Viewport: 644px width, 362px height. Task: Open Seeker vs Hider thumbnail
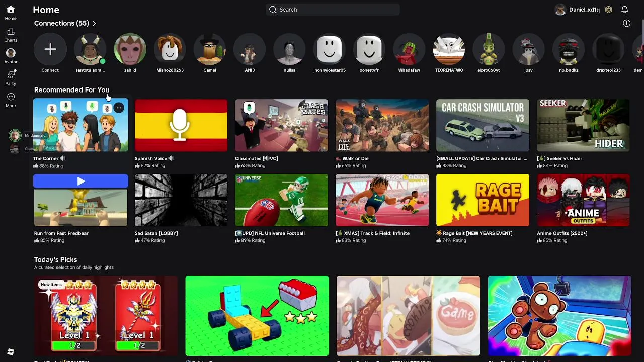(x=583, y=125)
